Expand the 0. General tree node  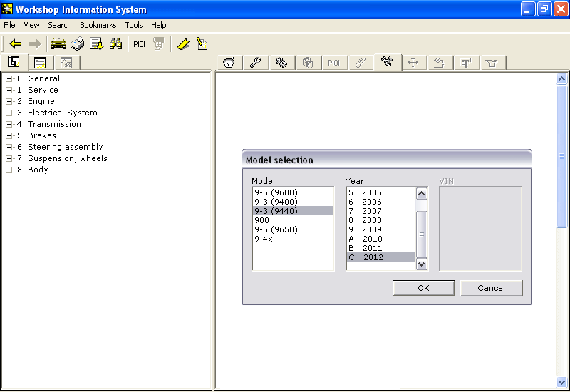(x=9, y=78)
